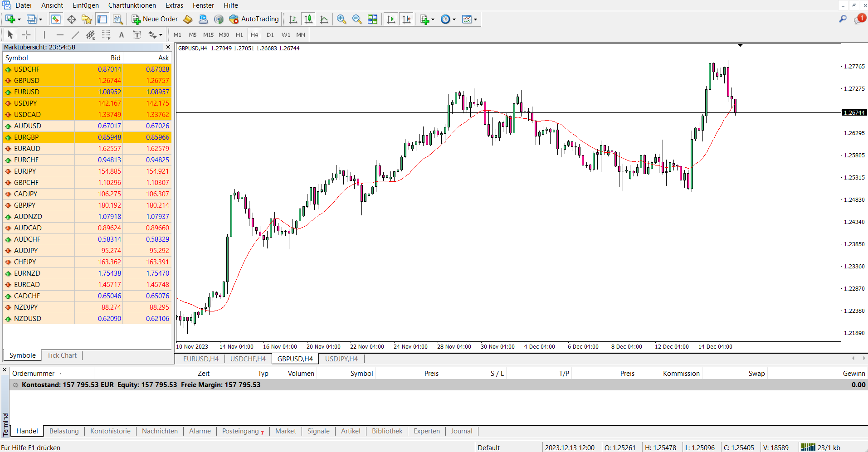The height and width of the screenshot is (452, 868).
Task: Enable chart auto-scroll
Action: tap(390, 19)
